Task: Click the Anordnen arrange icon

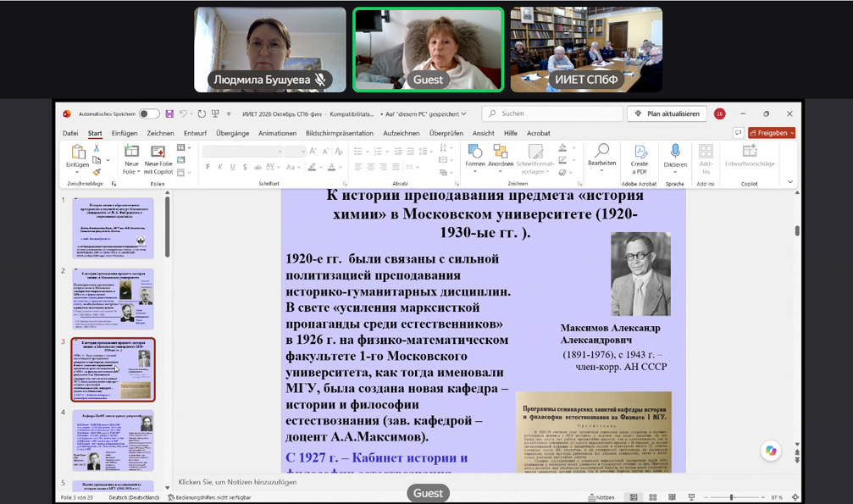Action: pos(501,156)
